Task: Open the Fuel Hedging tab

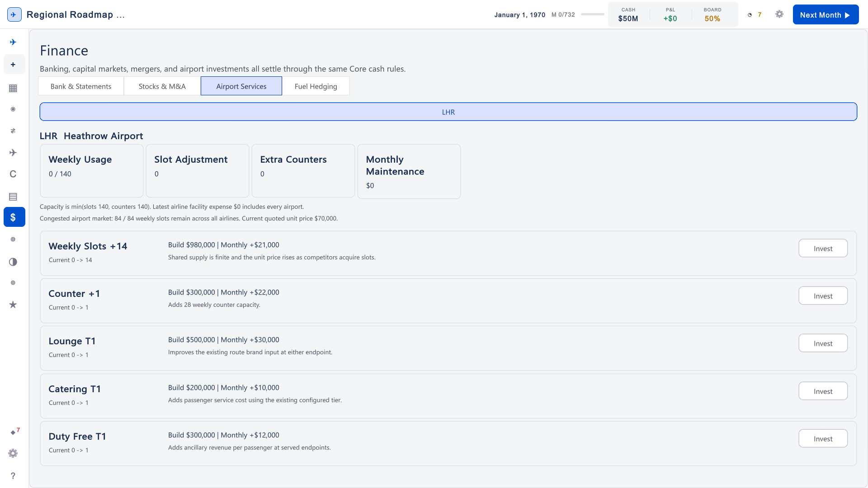Action: [316, 86]
